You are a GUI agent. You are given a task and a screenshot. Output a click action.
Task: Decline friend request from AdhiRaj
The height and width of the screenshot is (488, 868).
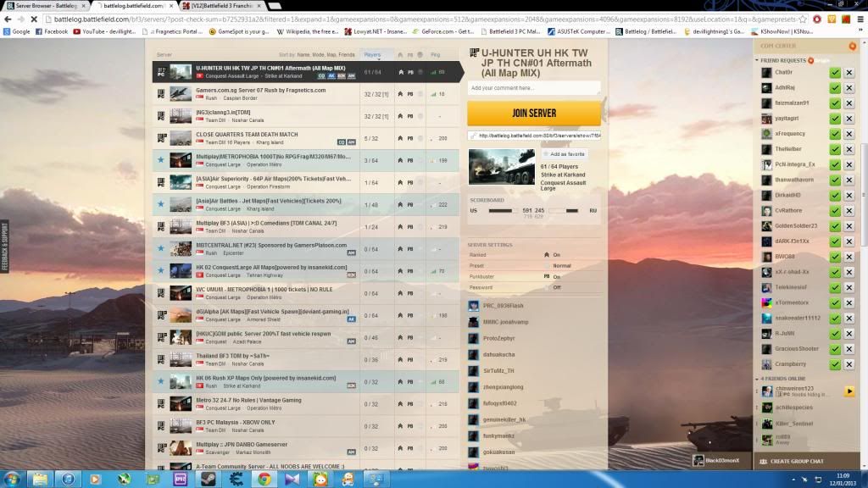coord(849,88)
